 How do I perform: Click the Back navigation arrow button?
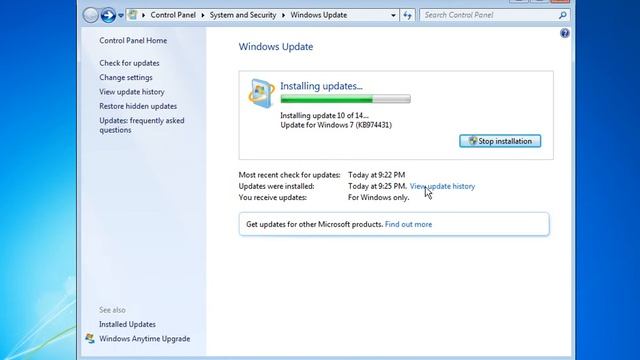pos(91,16)
